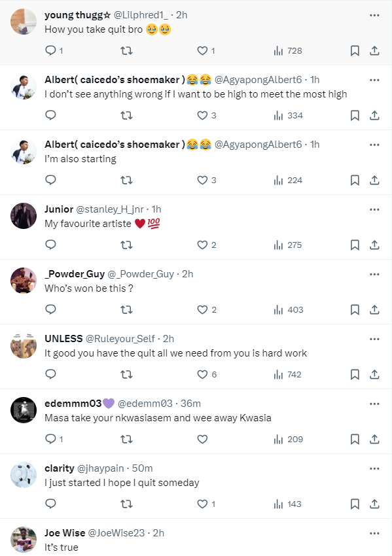Expand three-dot menu on clarity's tweet
The width and height of the screenshot is (392, 556).
coord(374,468)
